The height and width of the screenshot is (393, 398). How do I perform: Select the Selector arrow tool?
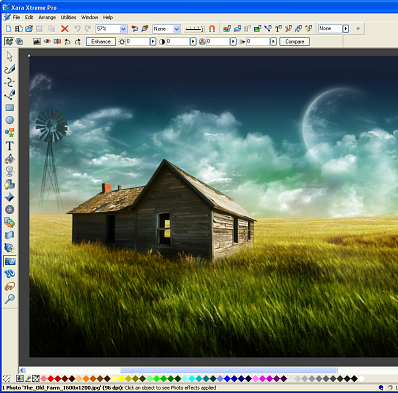(x=9, y=56)
